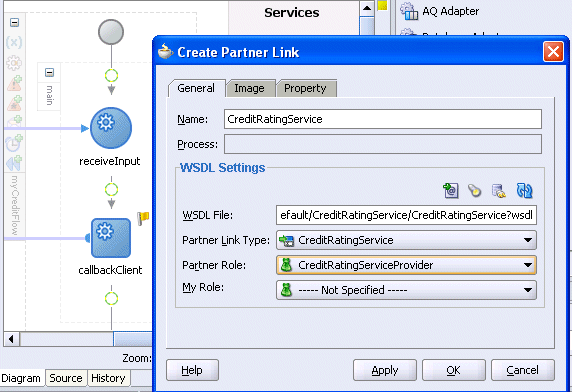Image resolution: width=572 pixels, height=392 pixels.
Task: Click the vertical myCreditFlow partner link label
Action: point(15,205)
